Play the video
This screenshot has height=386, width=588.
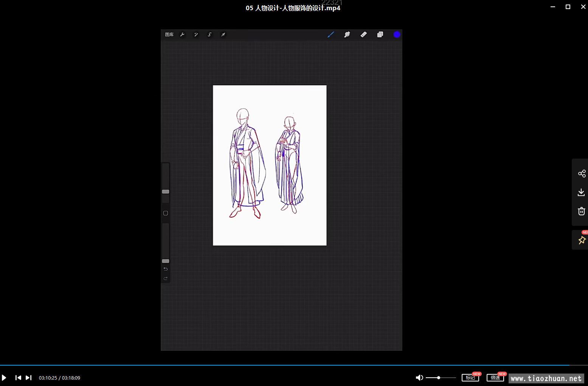tap(4, 378)
